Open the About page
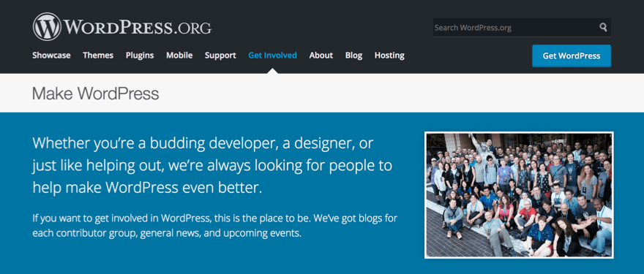The width and height of the screenshot is (644, 274). click(321, 56)
